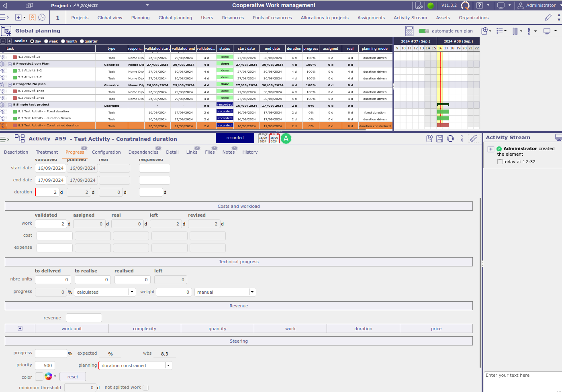The width and height of the screenshot is (562, 392).
Task: Open the color picker wheel
Action: [x=49, y=376]
